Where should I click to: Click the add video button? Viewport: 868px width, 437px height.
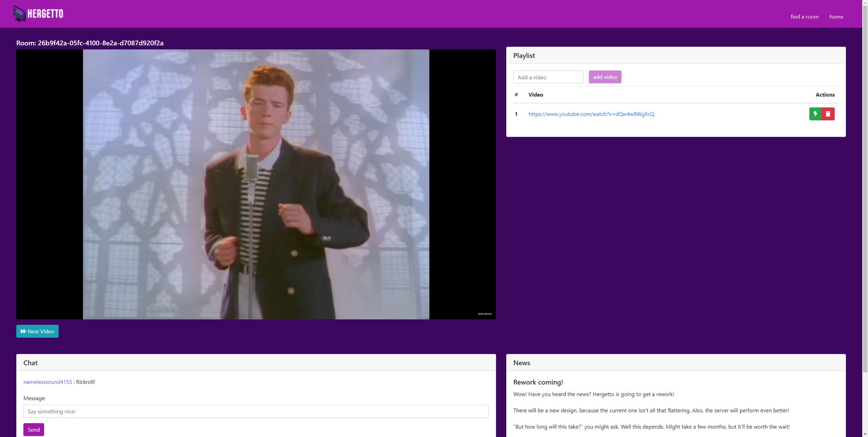point(605,76)
